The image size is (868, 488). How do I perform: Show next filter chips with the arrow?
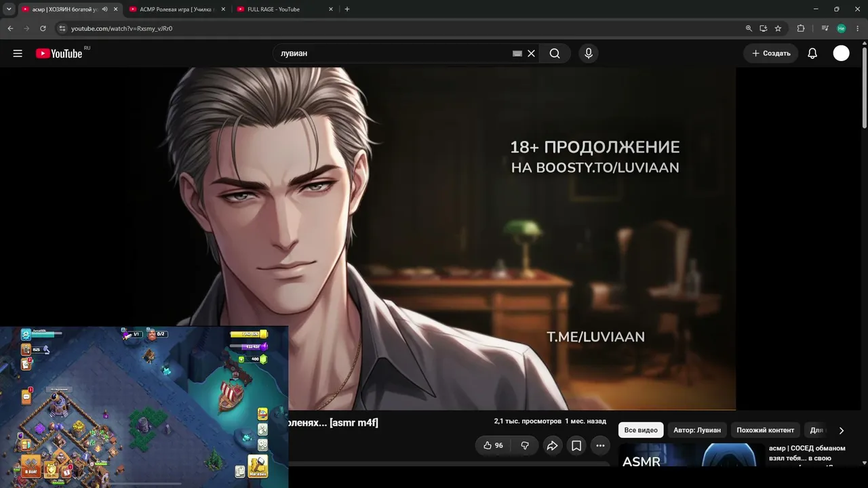pyautogui.click(x=842, y=430)
